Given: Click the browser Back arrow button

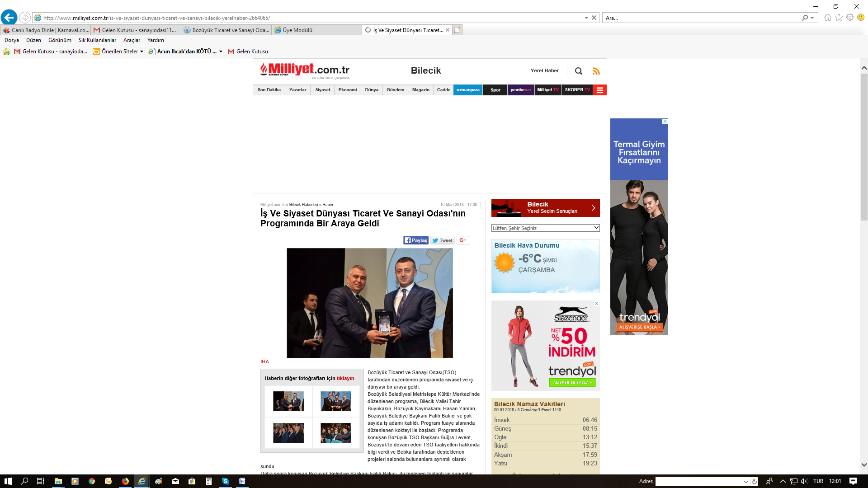Looking at the screenshot, I should 9,18.
